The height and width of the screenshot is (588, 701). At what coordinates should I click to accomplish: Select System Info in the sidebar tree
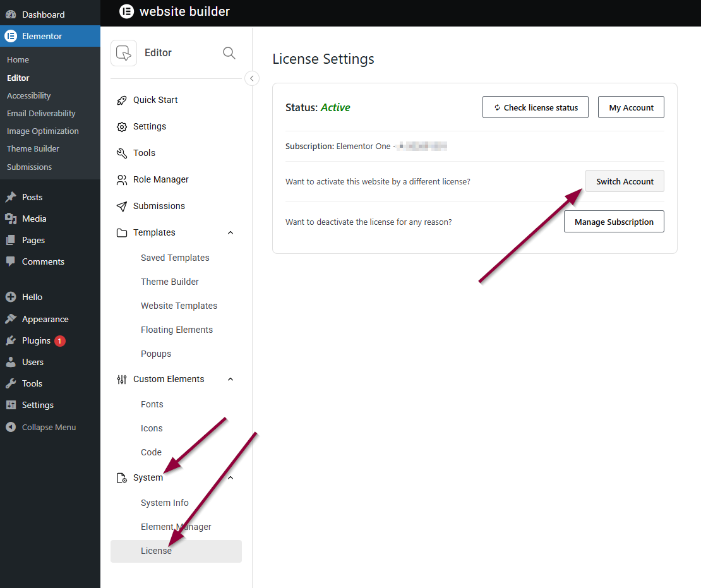click(x=165, y=503)
